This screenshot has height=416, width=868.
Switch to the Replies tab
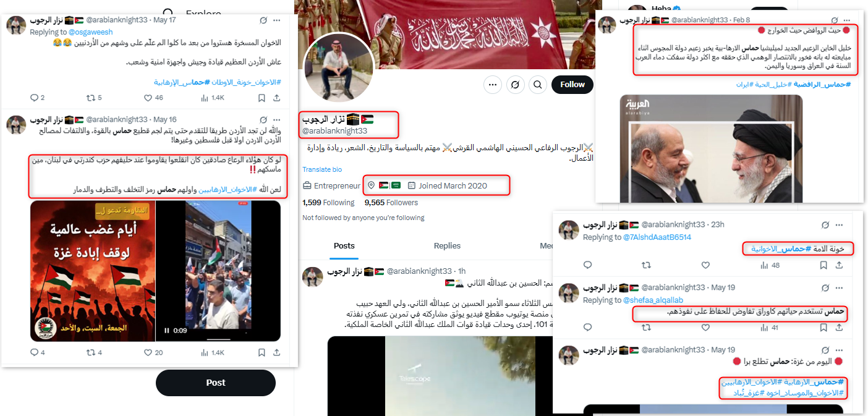pyautogui.click(x=447, y=246)
